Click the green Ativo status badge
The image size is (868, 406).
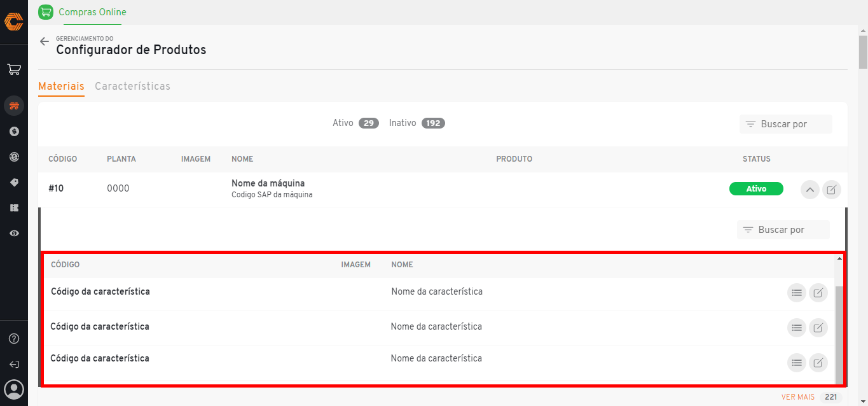click(x=756, y=189)
